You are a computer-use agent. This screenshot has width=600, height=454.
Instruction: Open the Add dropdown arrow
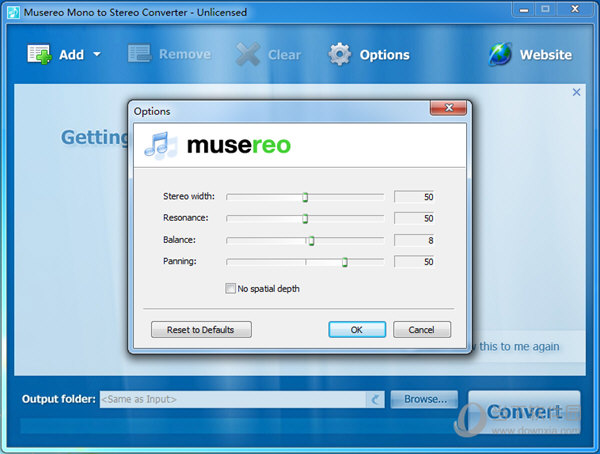(97, 54)
